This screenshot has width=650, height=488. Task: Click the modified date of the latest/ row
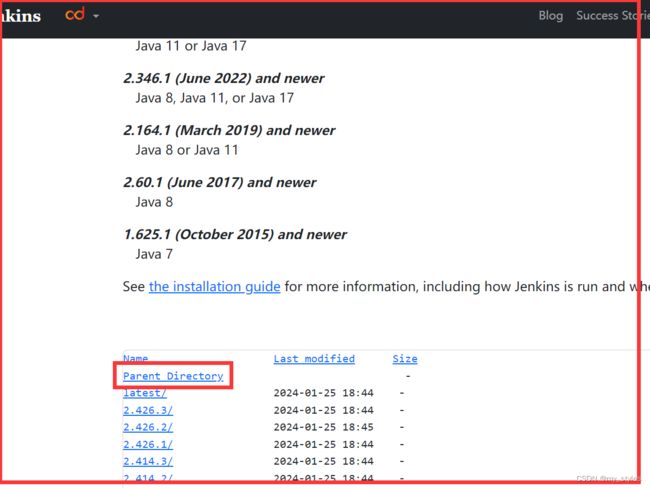(x=323, y=393)
